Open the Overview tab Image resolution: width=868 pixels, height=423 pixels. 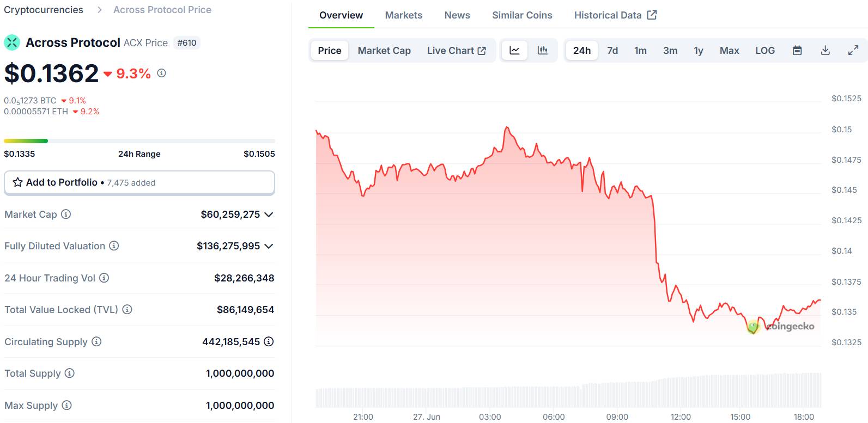341,15
